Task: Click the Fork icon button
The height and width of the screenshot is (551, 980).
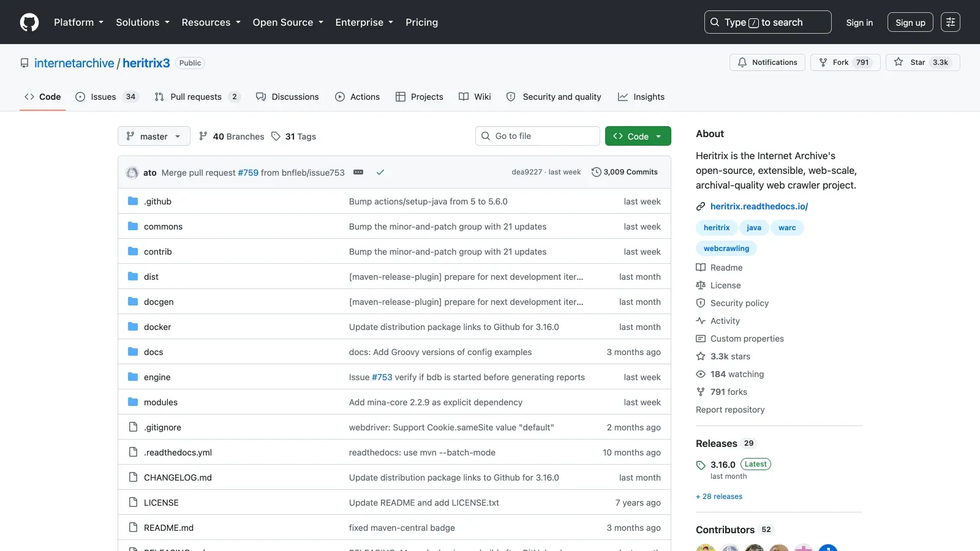Action: (x=823, y=62)
